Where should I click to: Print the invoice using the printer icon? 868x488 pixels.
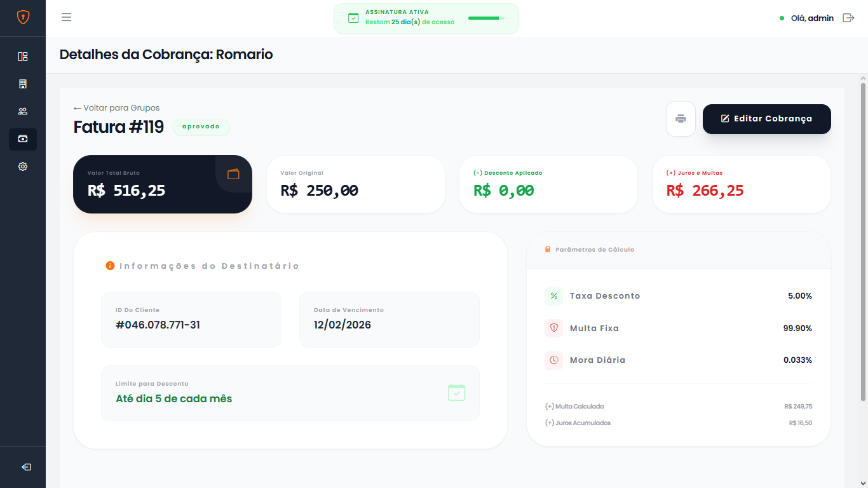point(681,119)
